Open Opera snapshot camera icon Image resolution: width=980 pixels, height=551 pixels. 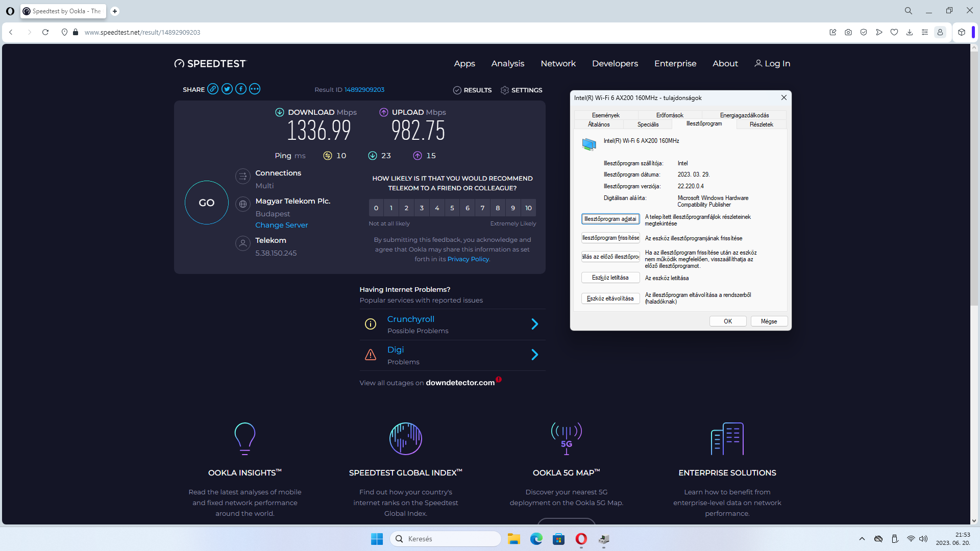point(848,32)
